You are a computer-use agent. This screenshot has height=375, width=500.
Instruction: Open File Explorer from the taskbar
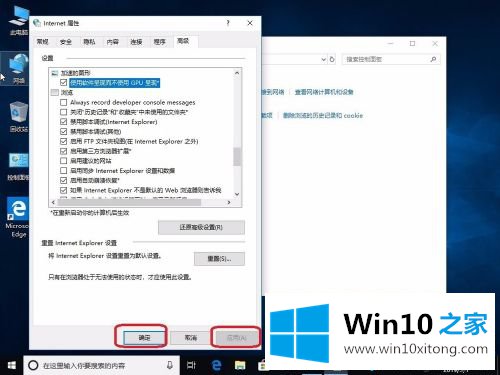(240, 365)
